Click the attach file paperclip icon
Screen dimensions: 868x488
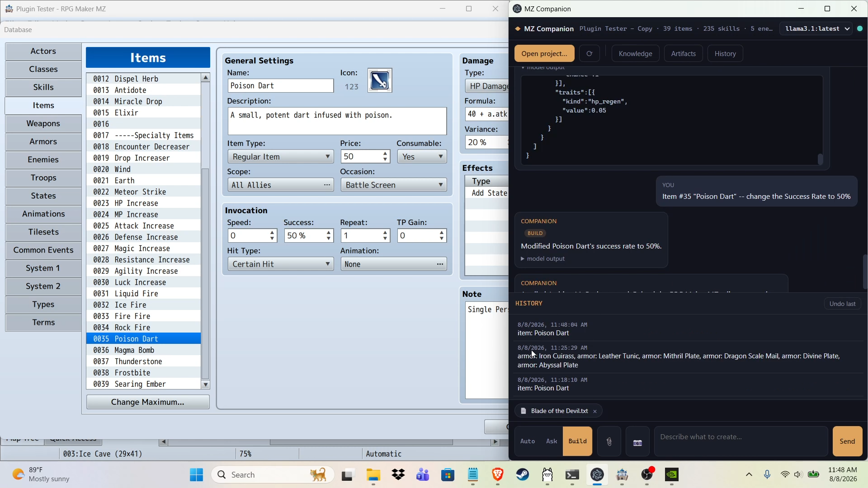pos(609,441)
